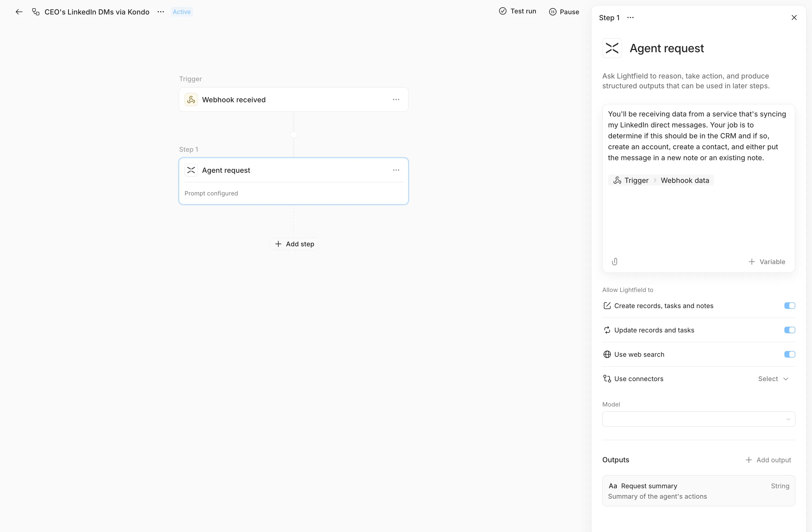Select the webhook icon on Webhook received step

click(191, 99)
